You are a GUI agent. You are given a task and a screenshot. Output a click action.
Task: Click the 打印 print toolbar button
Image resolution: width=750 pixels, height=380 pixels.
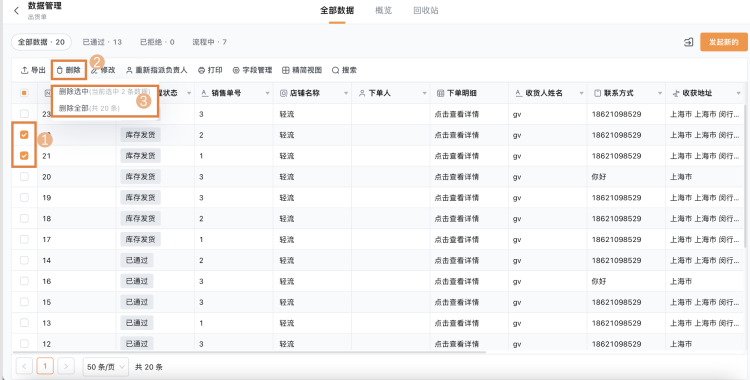click(x=210, y=70)
